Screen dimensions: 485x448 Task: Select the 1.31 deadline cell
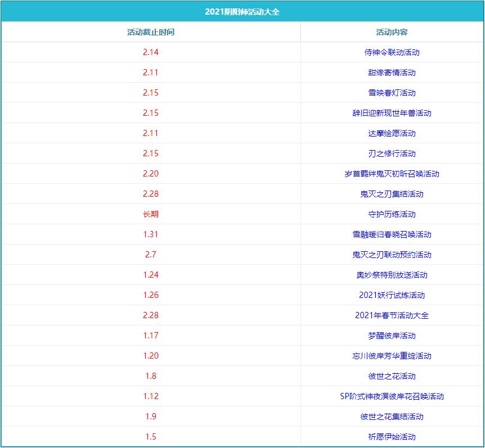point(151,234)
